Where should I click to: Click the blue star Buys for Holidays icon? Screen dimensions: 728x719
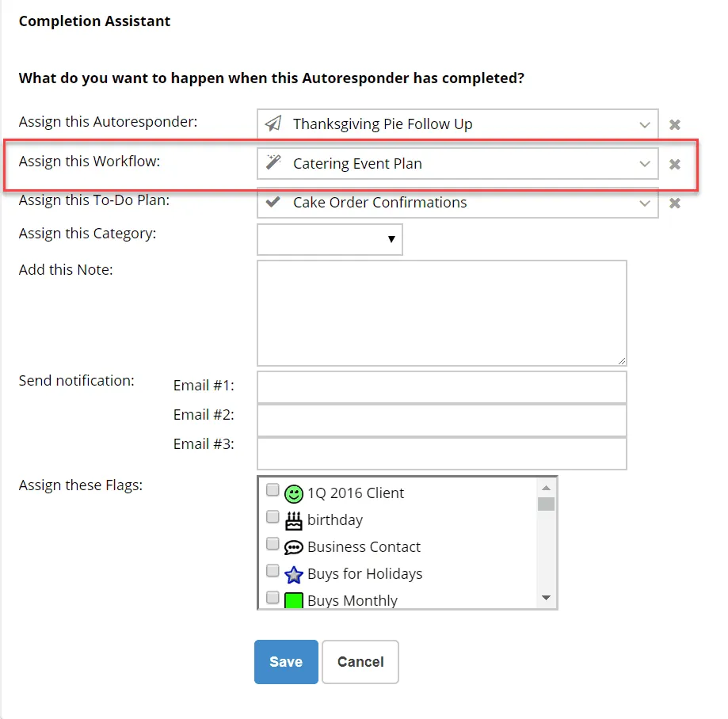tap(293, 574)
